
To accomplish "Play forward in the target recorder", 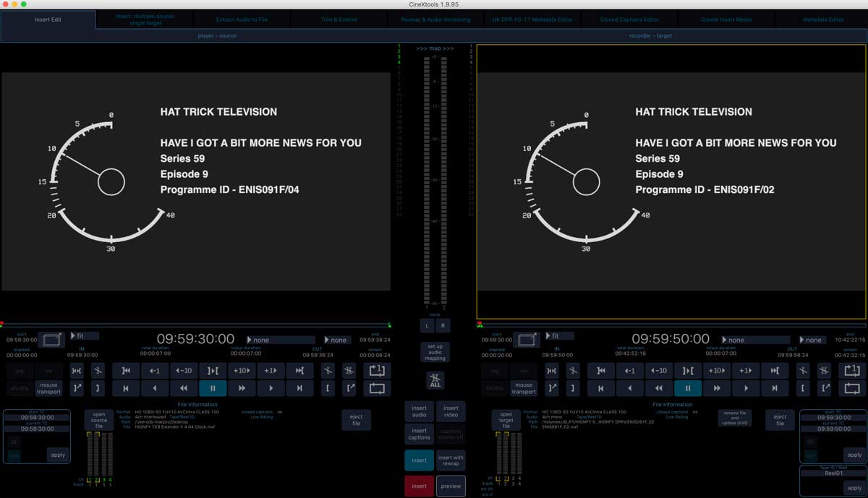I will 745,388.
